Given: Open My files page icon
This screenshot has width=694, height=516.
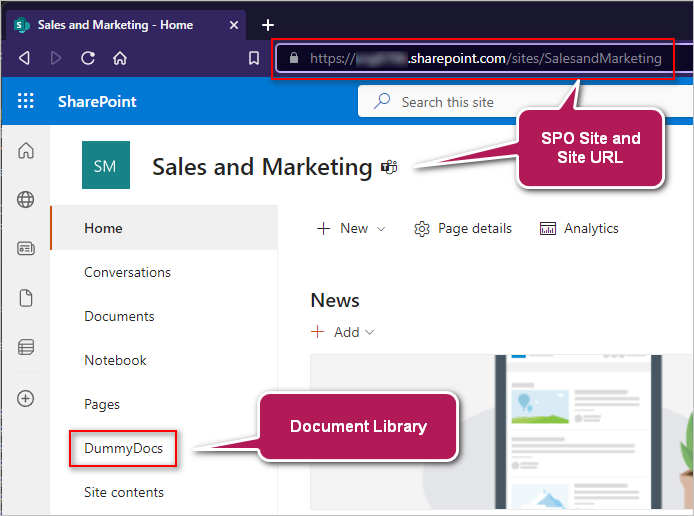Looking at the screenshot, I should click(26, 298).
